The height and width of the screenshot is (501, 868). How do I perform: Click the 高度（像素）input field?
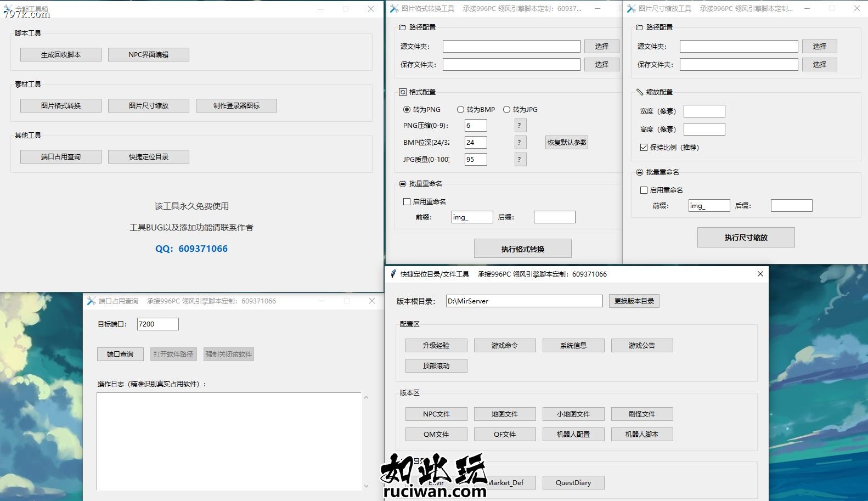(x=704, y=129)
